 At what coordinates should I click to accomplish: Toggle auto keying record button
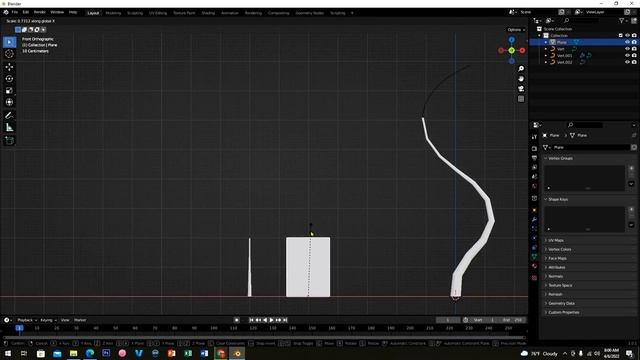point(236,320)
